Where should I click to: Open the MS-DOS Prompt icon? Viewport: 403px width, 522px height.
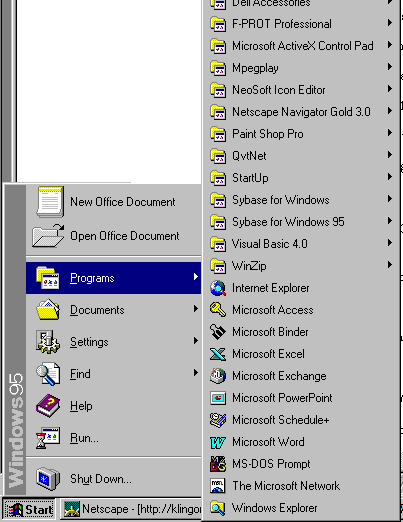pyautogui.click(x=218, y=464)
